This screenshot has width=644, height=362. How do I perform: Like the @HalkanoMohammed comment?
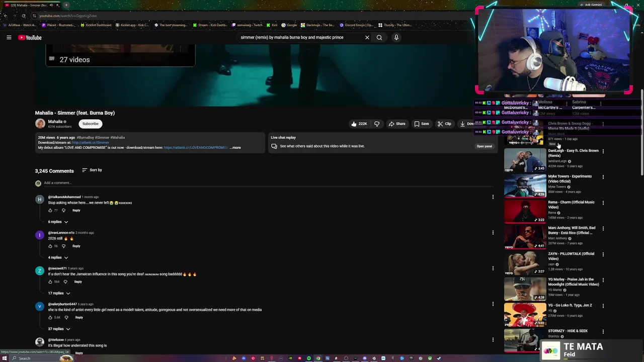50,210
